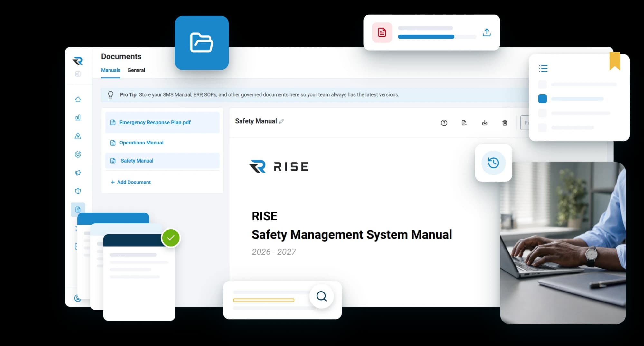
Task: Switch to the Manuals tab
Action: pos(111,70)
